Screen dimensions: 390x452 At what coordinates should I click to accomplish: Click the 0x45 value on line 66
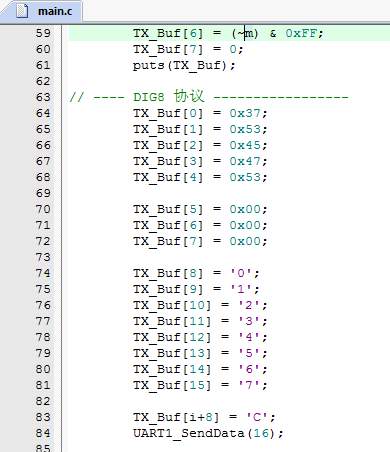point(245,145)
